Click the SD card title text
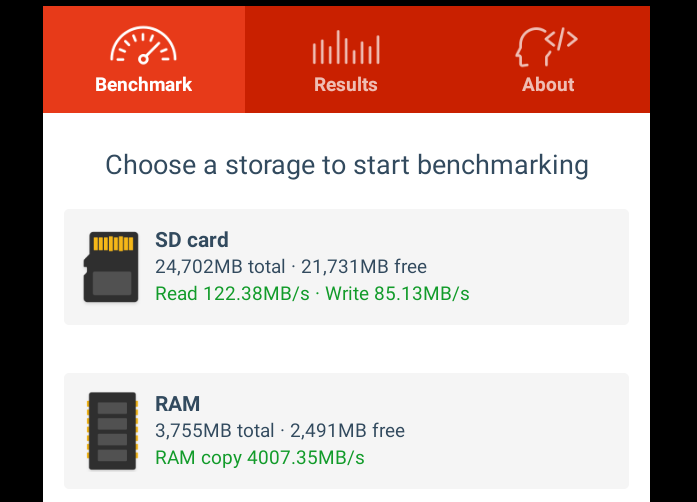Screen dimensions: 697x502 (192, 240)
